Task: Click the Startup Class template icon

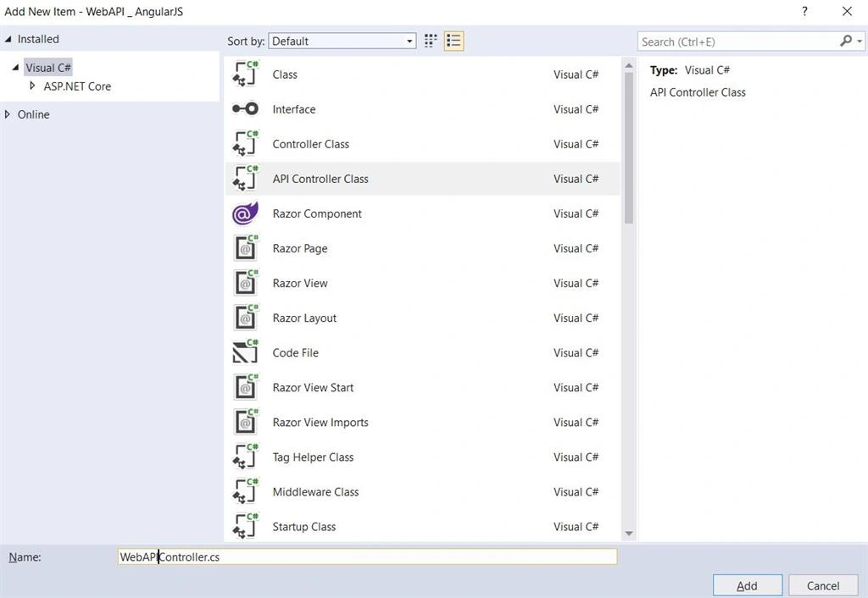Action: pos(245,527)
